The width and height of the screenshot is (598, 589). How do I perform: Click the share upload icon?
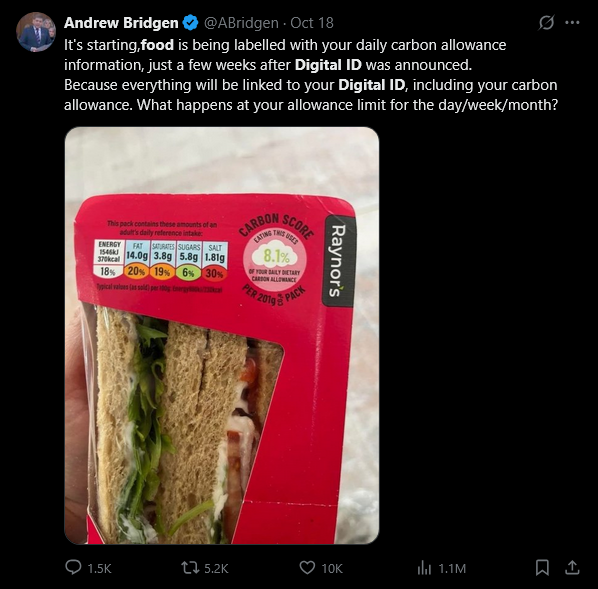point(572,567)
